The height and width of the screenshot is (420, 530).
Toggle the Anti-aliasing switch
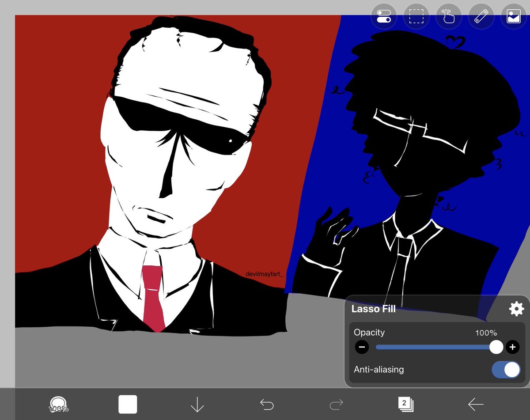pos(506,370)
